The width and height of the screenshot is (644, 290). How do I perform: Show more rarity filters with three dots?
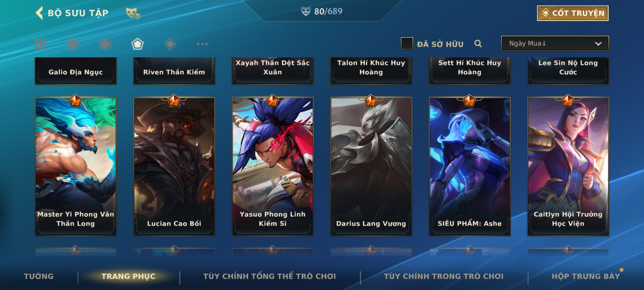tap(202, 44)
